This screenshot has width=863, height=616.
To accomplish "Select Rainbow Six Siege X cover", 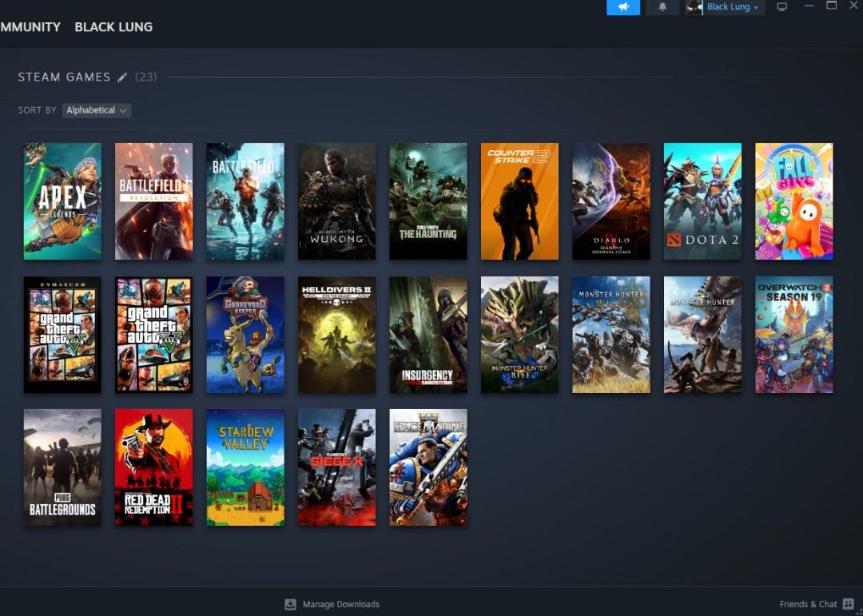I will click(337, 467).
